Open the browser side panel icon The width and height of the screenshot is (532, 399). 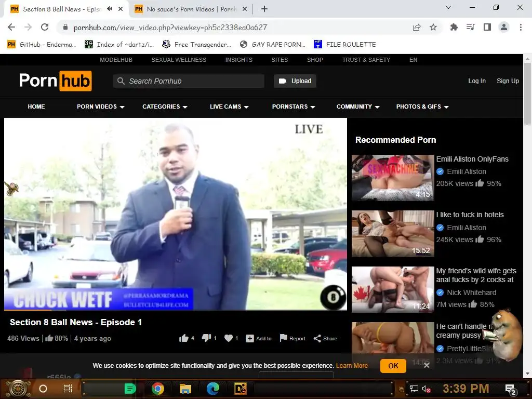487,27
